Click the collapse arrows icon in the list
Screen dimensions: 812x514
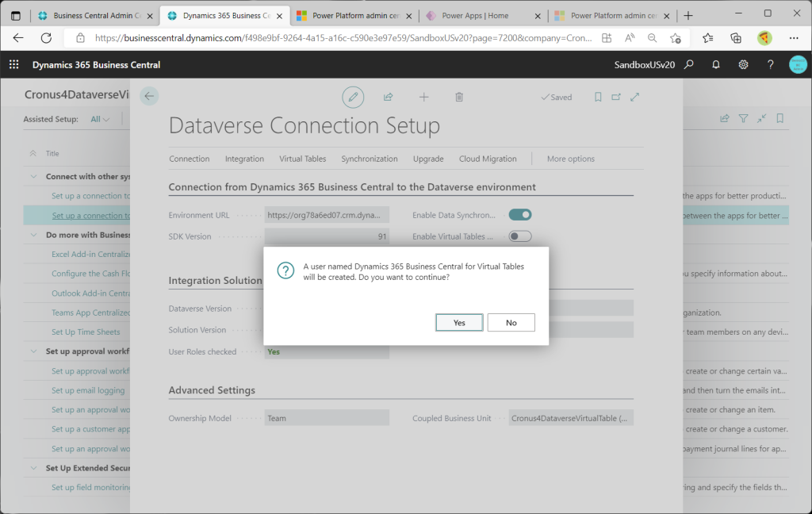click(x=761, y=119)
